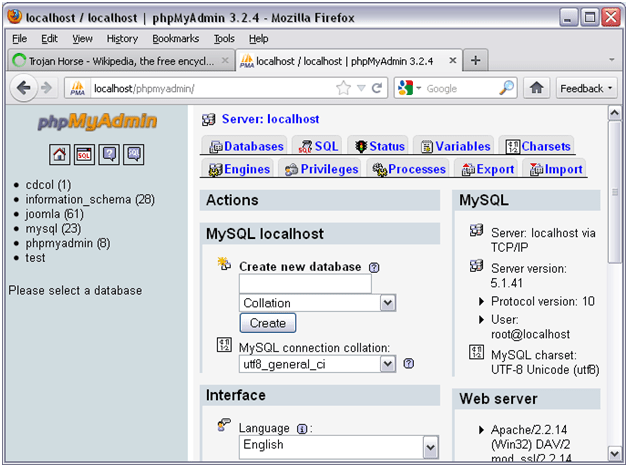Switch to the Privileges tab
628x467 pixels.
point(321,169)
